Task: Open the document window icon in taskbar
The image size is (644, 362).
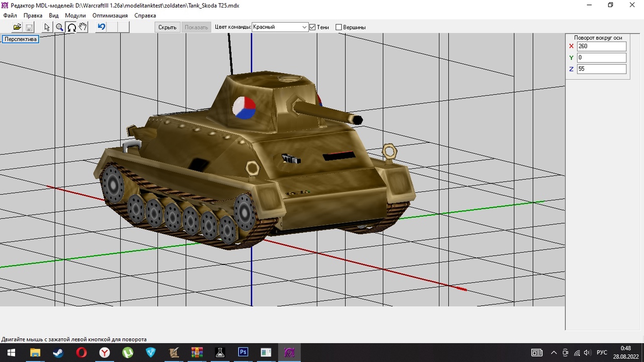Action: [267, 352]
